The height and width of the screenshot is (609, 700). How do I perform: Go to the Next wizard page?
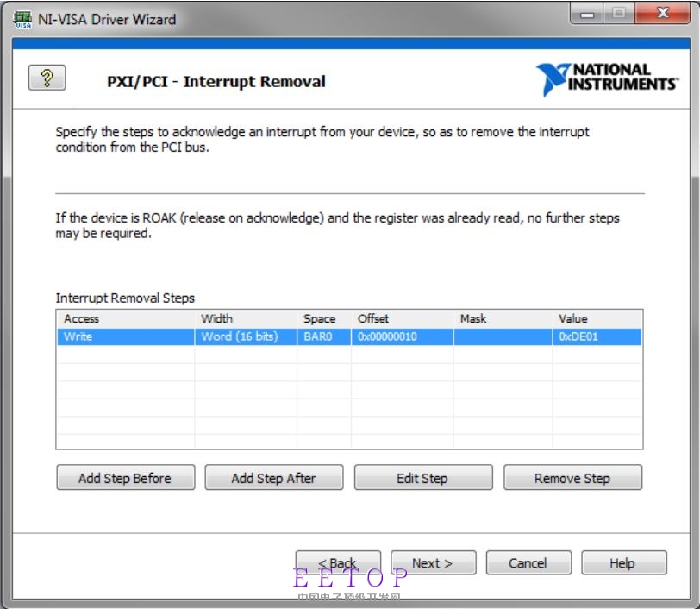tap(433, 562)
